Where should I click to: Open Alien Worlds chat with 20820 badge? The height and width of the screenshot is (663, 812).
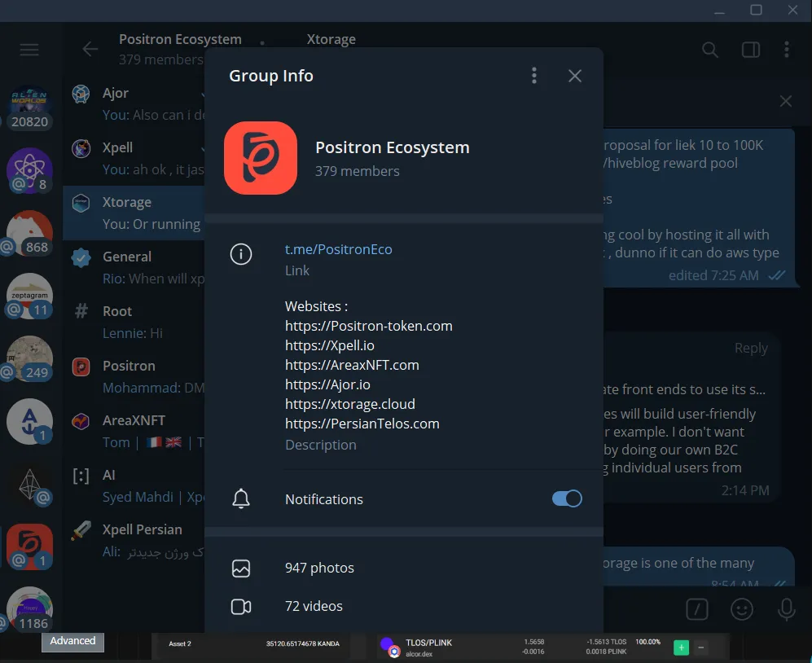tap(29, 108)
